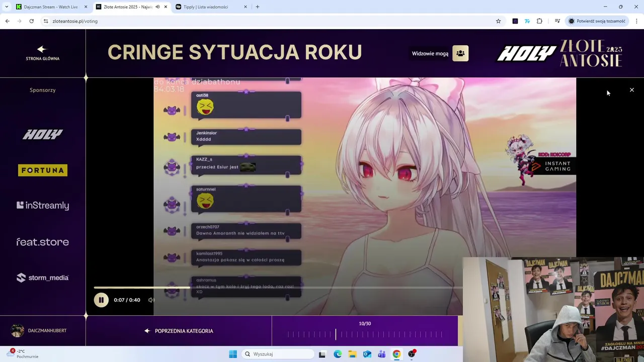The image size is (644, 362).
Task: Open Task View on the taskbar
Action: (x=323, y=354)
